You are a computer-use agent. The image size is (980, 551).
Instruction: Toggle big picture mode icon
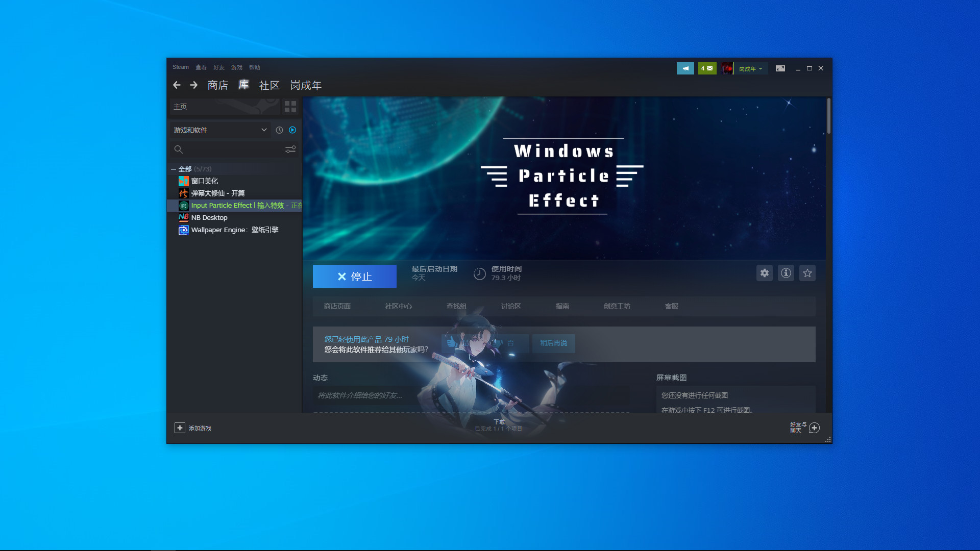pyautogui.click(x=780, y=68)
